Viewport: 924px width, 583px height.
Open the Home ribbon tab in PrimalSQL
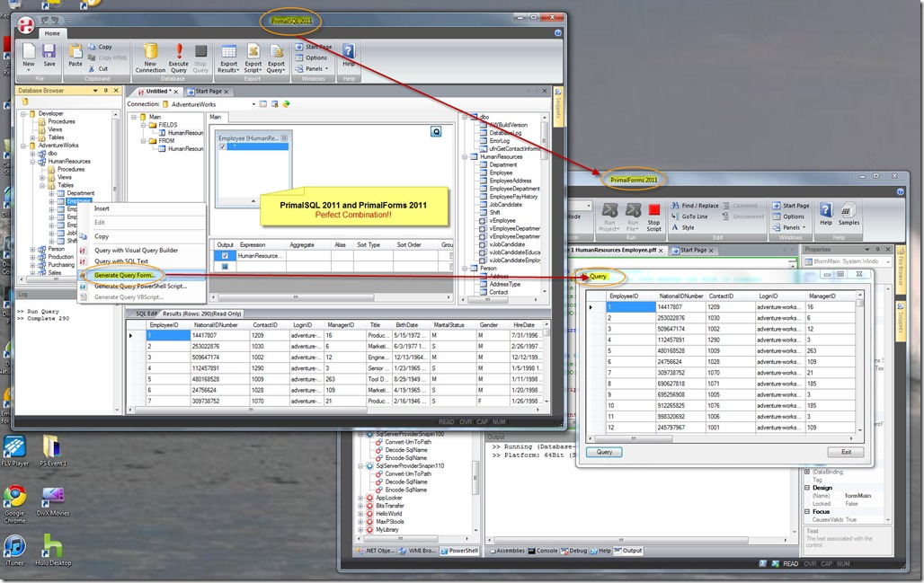coord(52,33)
